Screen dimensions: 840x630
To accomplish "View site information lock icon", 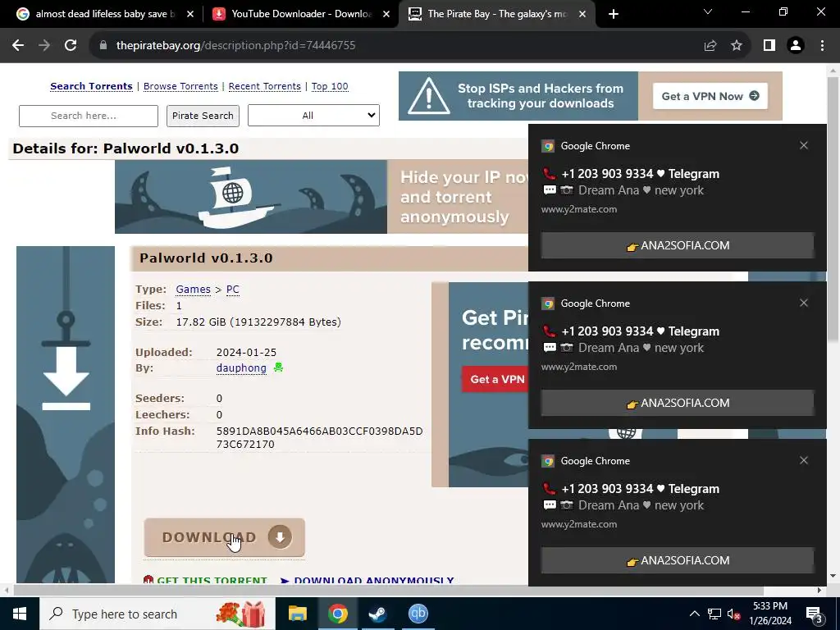I will pos(103,46).
